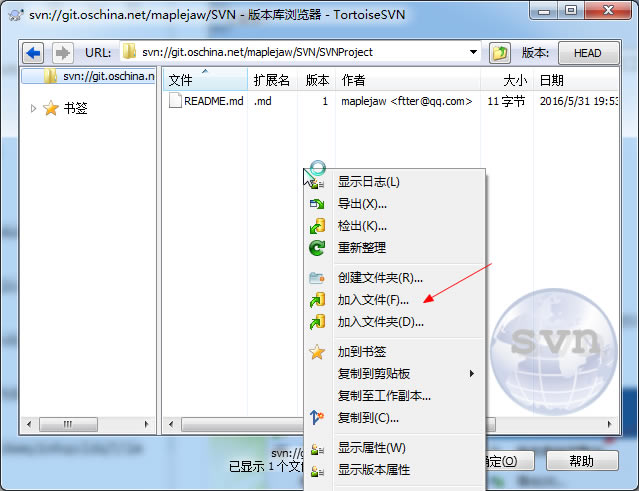Click the file list scroll-right arrow

[609, 425]
